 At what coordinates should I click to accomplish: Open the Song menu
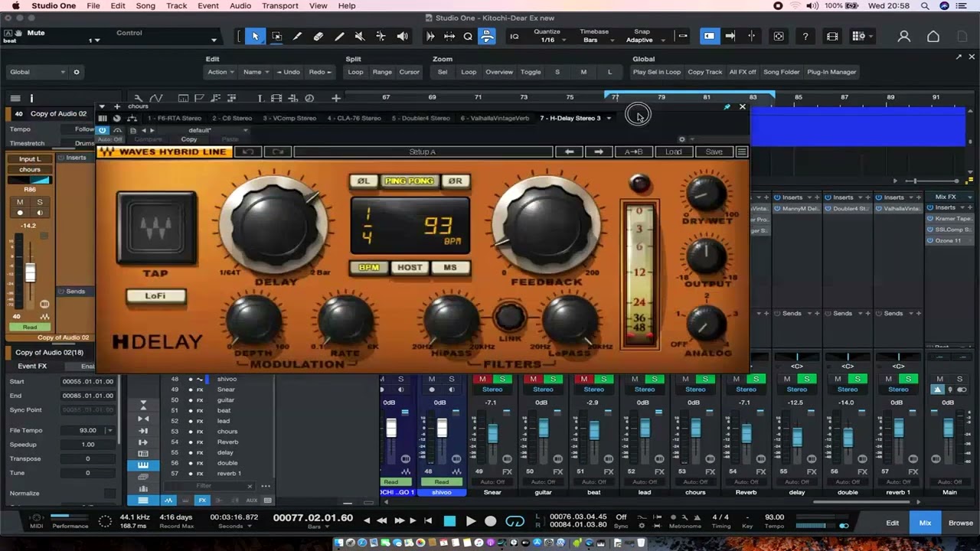point(145,5)
